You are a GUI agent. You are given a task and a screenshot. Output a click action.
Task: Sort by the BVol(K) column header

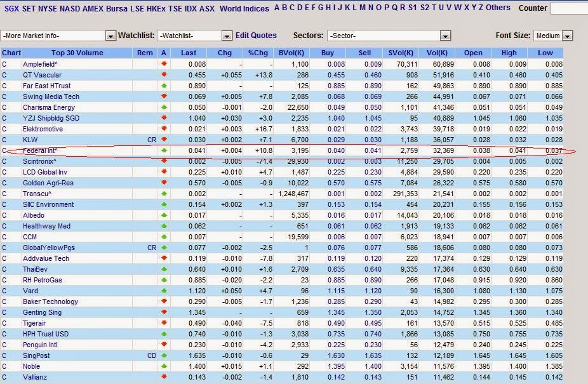coord(291,53)
